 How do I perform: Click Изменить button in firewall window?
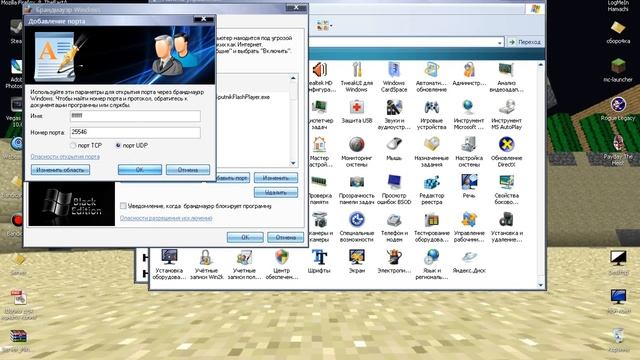(x=276, y=178)
